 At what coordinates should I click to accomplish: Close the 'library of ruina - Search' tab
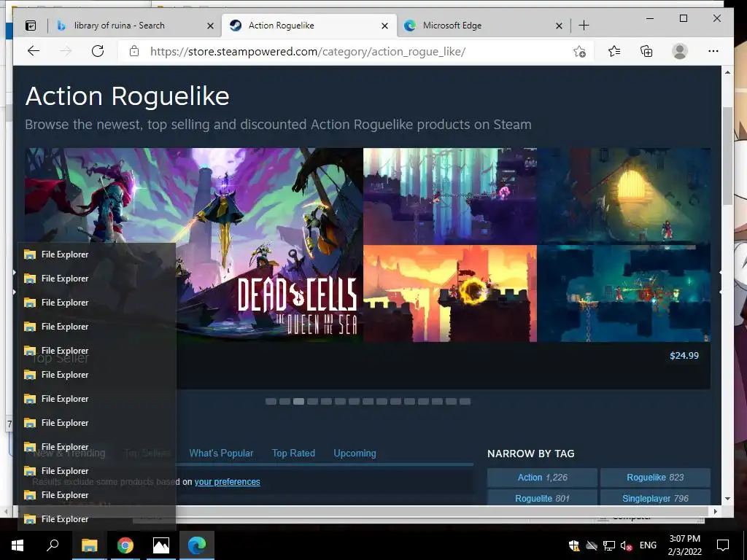[210, 26]
